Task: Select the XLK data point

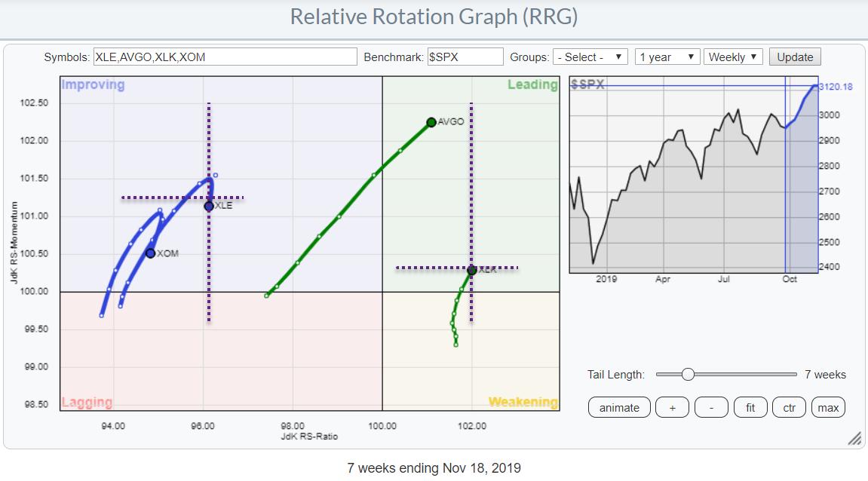Action: [x=472, y=270]
